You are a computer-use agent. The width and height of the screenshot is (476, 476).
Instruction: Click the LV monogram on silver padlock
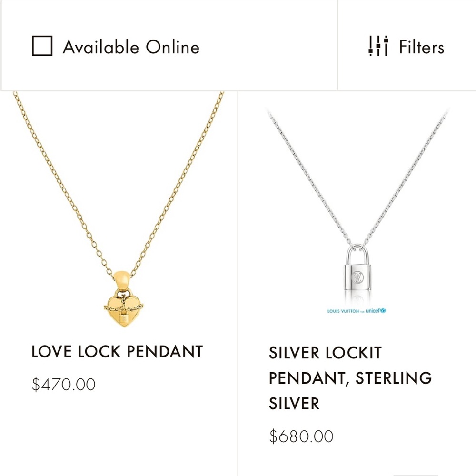click(x=357, y=277)
